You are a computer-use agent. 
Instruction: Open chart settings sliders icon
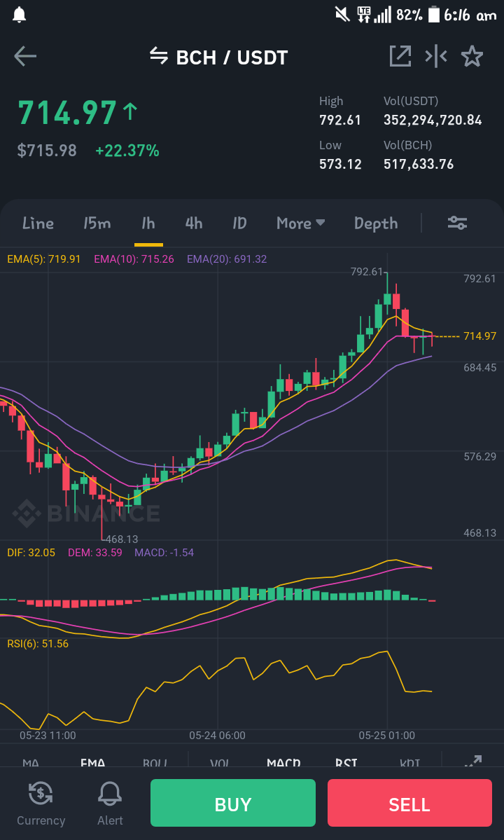pos(458,223)
